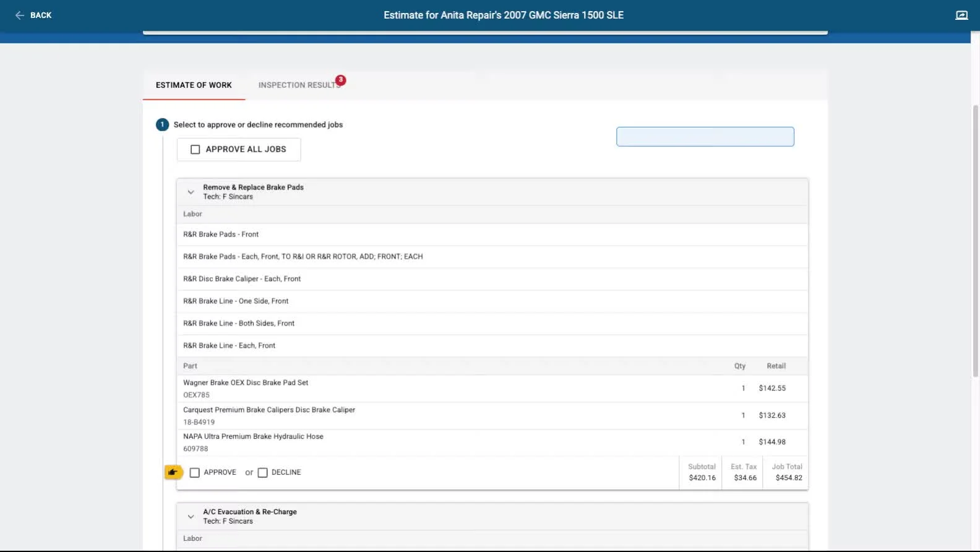Open the Inspection Results tab
The height and width of the screenshot is (552, 980).
pyautogui.click(x=299, y=85)
